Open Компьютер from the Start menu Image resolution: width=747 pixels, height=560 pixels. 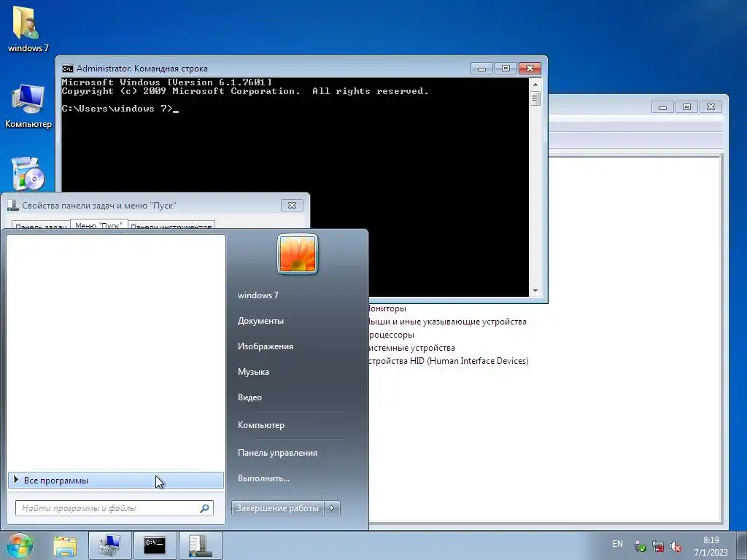tap(261, 425)
